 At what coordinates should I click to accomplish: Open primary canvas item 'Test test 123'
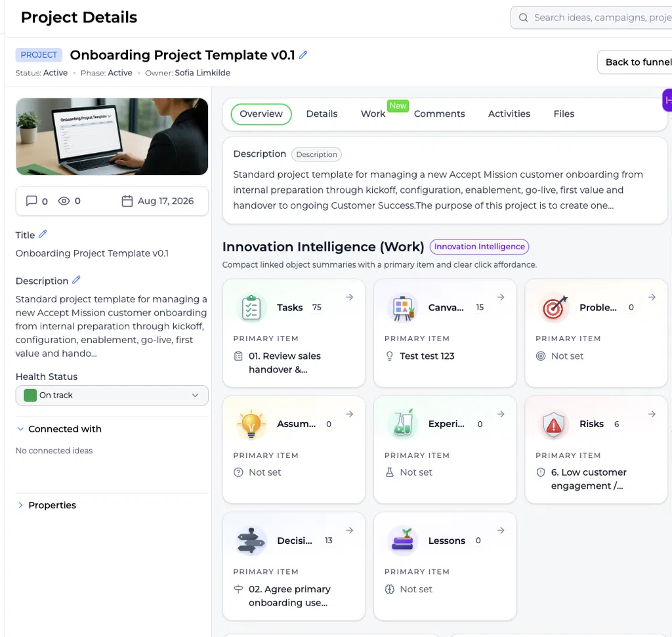click(x=427, y=356)
